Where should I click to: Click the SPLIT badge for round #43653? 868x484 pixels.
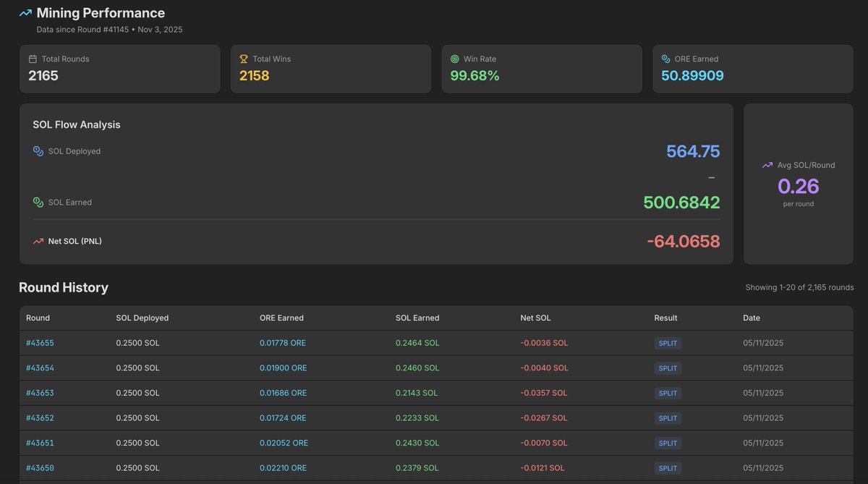click(668, 393)
